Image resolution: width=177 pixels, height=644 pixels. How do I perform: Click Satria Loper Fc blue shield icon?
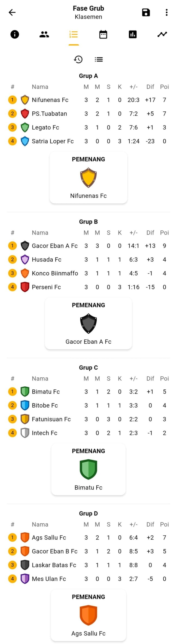click(x=25, y=141)
